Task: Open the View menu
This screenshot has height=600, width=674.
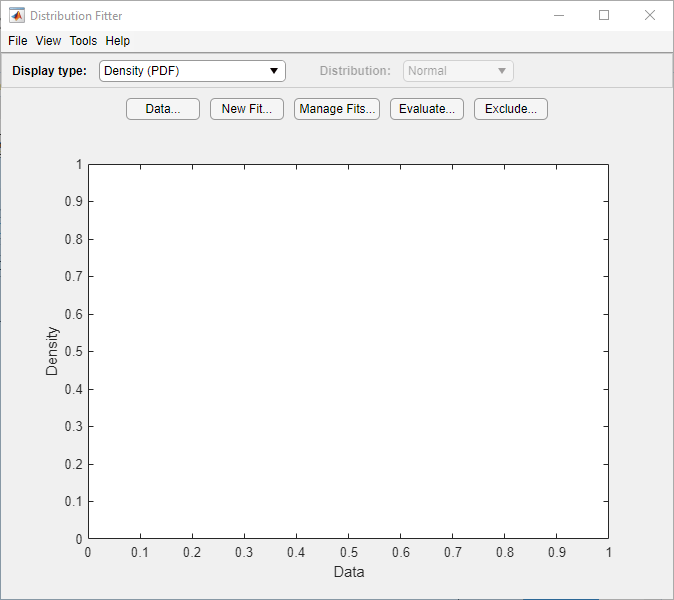Action: pyautogui.click(x=48, y=41)
